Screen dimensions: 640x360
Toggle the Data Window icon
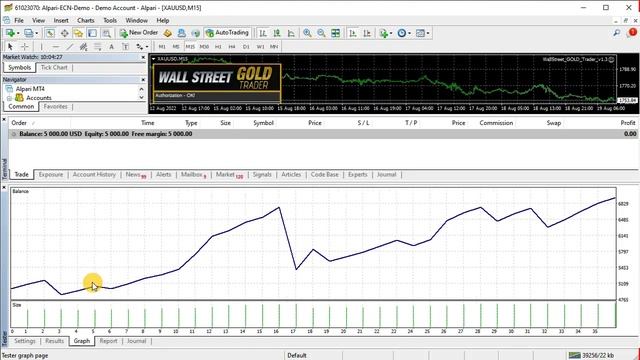(64, 33)
